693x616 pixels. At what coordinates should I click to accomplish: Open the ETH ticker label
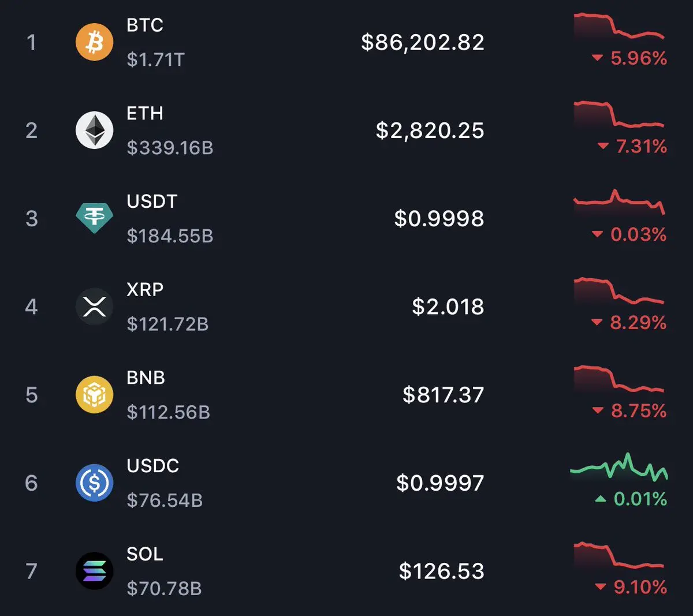(145, 114)
